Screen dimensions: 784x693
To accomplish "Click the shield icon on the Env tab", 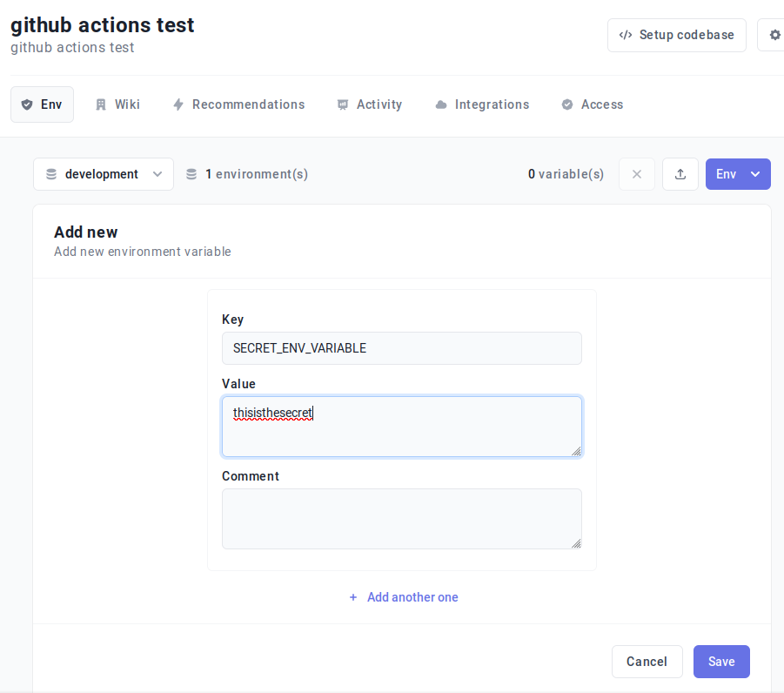I will pos(27,104).
